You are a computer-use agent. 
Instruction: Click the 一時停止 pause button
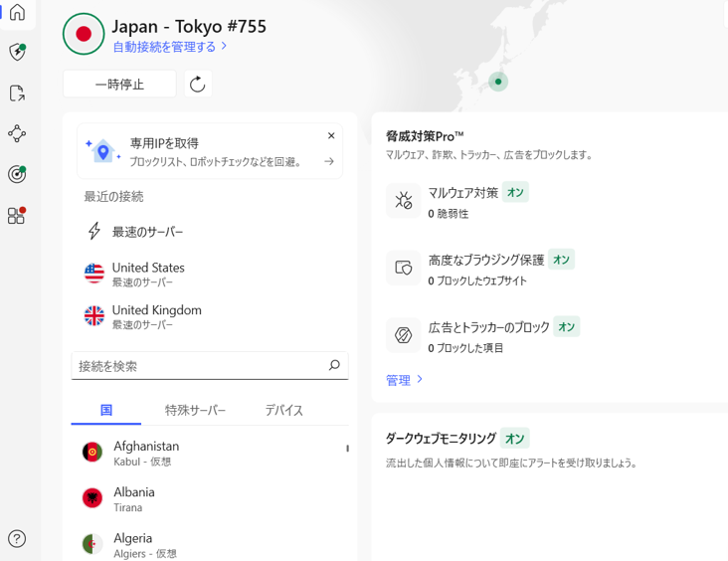coord(119,85)
